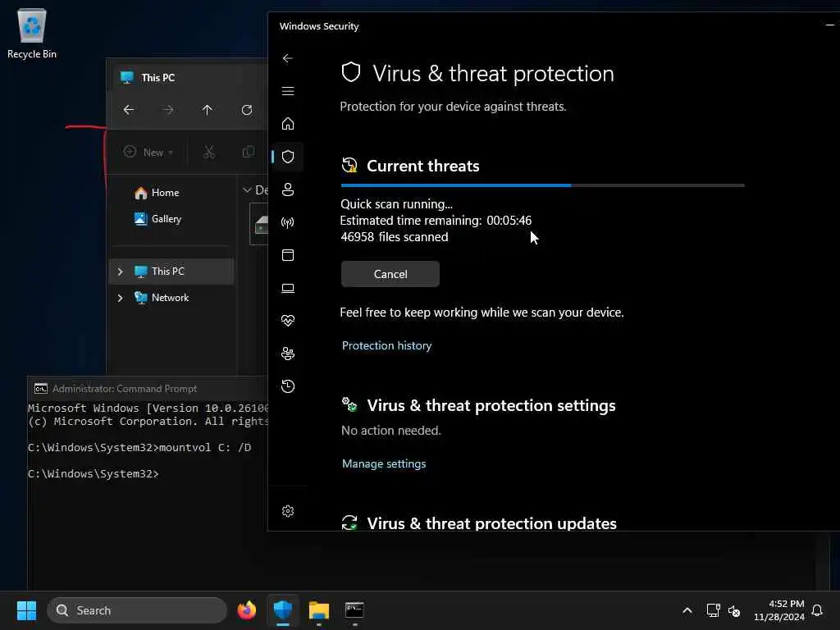840x630 pixels.
Task: Open the Windows Security hamburger menu
Action: (288, 91)
